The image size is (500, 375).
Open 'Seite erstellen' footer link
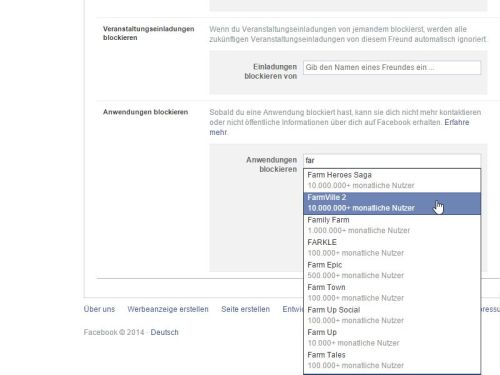click(246, 309)
